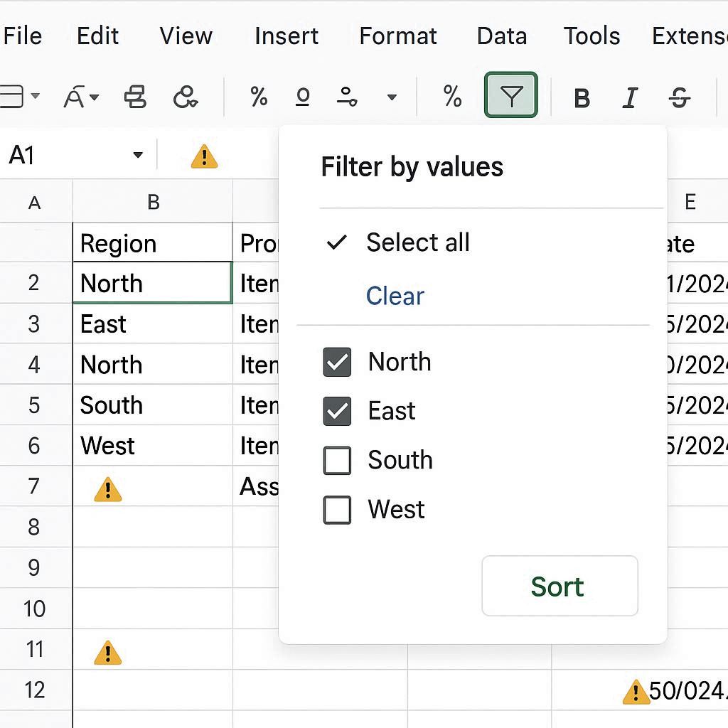Apply italic formatting
The height and width of the screenshot is (728, 728).
point(630,98)
